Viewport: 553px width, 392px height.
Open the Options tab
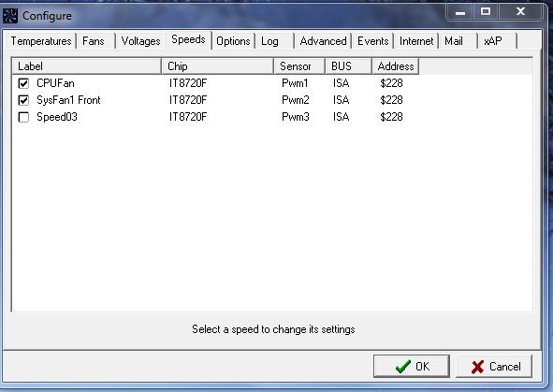coord(233,41)
